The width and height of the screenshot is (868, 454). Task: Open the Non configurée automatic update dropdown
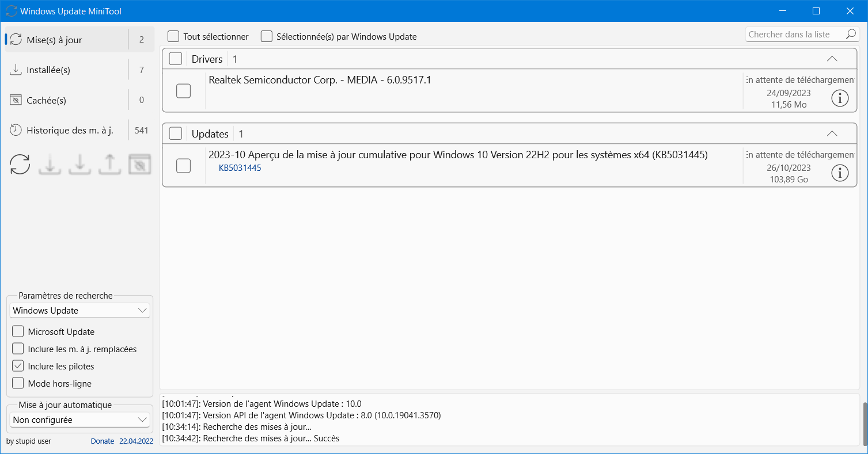80,420
